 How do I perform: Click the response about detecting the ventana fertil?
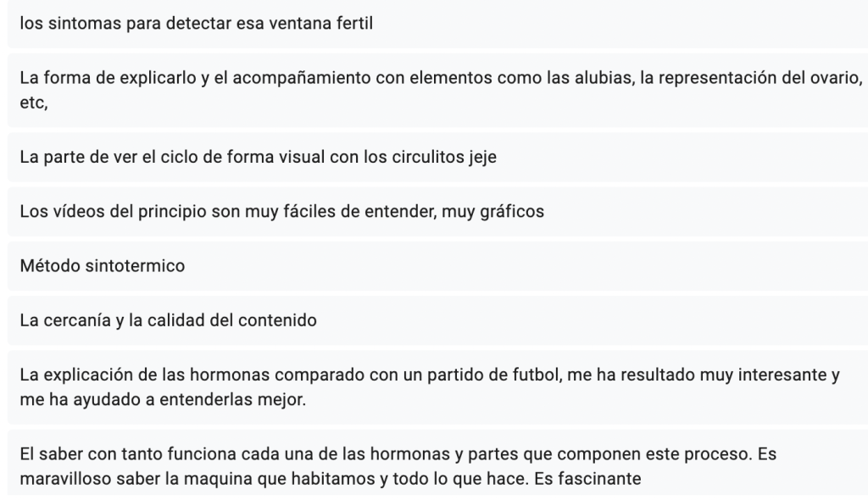click(197, 23)
